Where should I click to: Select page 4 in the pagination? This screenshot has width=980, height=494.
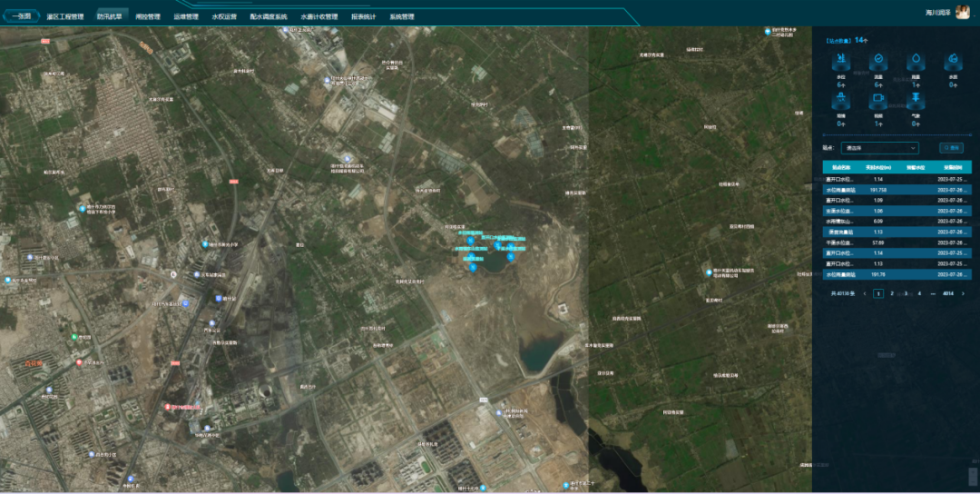point(919,293)
